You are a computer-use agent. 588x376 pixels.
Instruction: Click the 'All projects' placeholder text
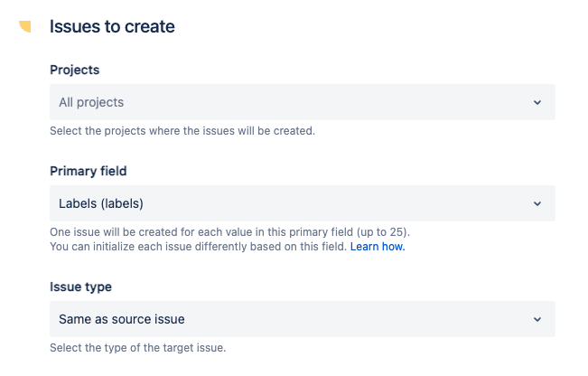(91, 102)
